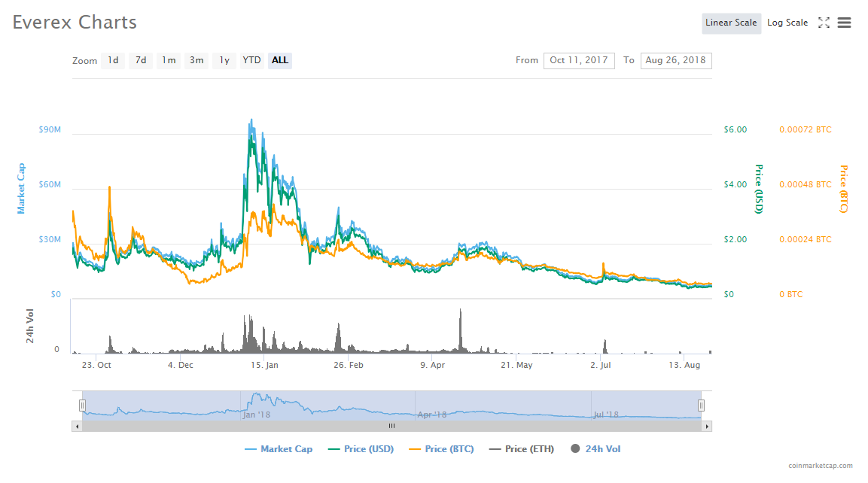Click the $6.00 price axis label
Image resolution: width=868 pixels, height=483 pixels.
coord(736,129)
